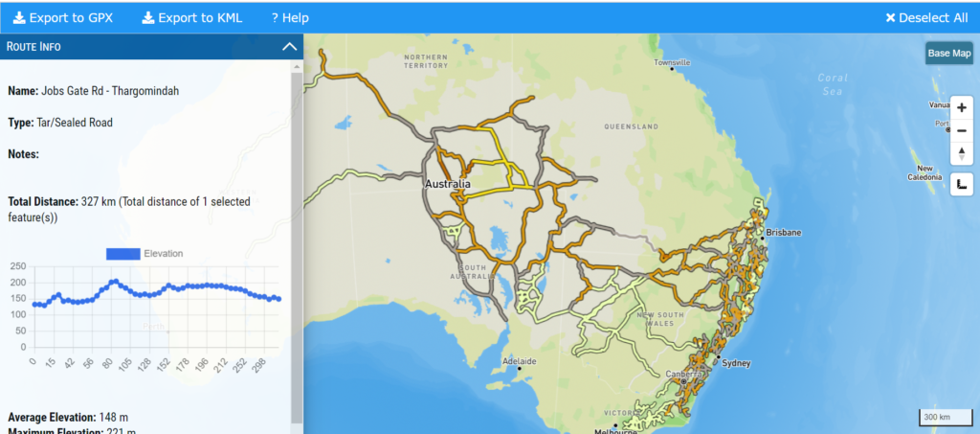Activate the measure ruler tool icon
980x434 pixels.
(961, 185)
